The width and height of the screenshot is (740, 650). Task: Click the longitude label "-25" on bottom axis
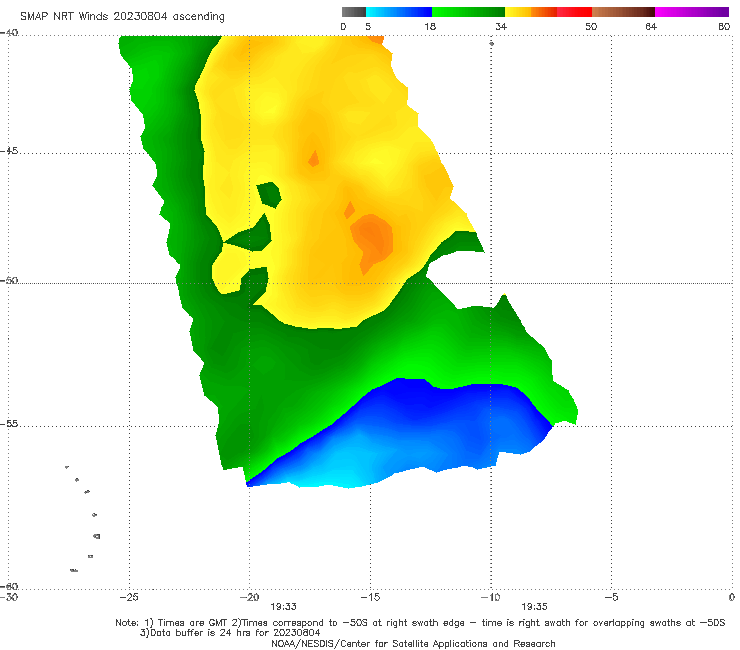(129, 597)
